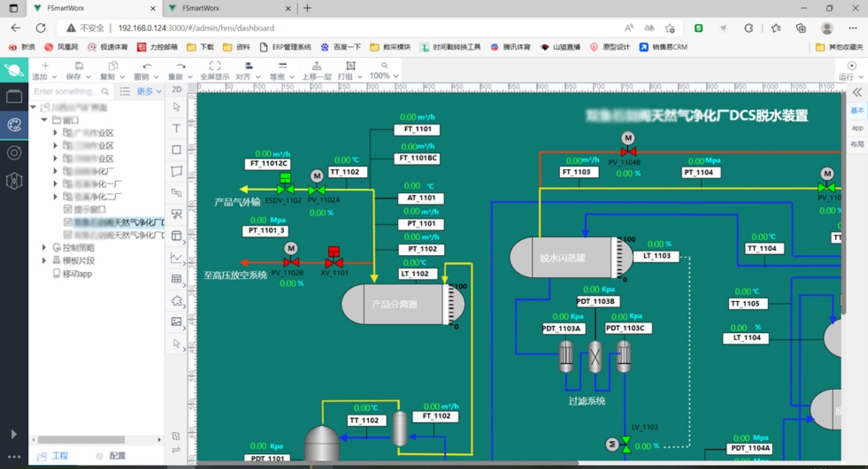Select the rectangle shape tool
The width and height of the screenshot is (868, 469).
176,149
